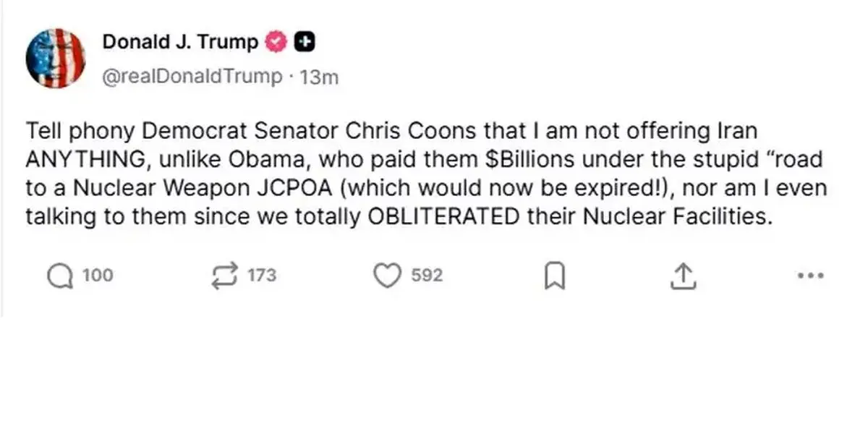The image size is (868, 434).
Task: Open the three-dot more options menu
Action: pyautogui.click(x=811, y=276)
